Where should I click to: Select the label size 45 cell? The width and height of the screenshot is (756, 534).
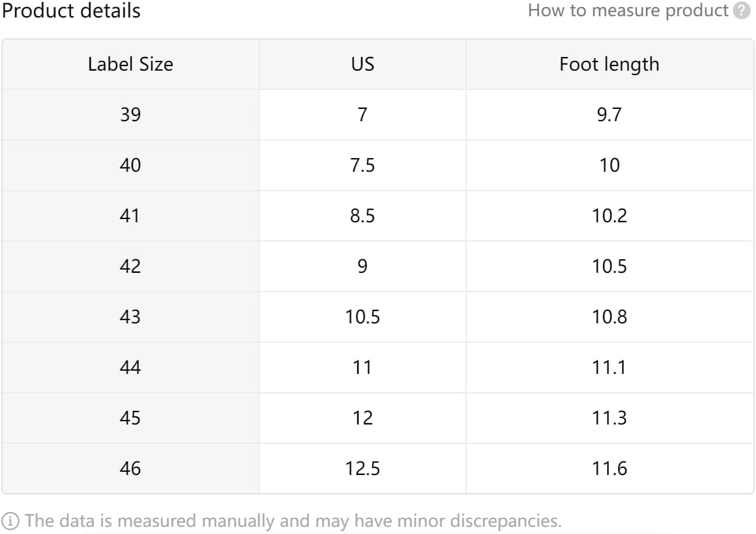click(130, 418)
